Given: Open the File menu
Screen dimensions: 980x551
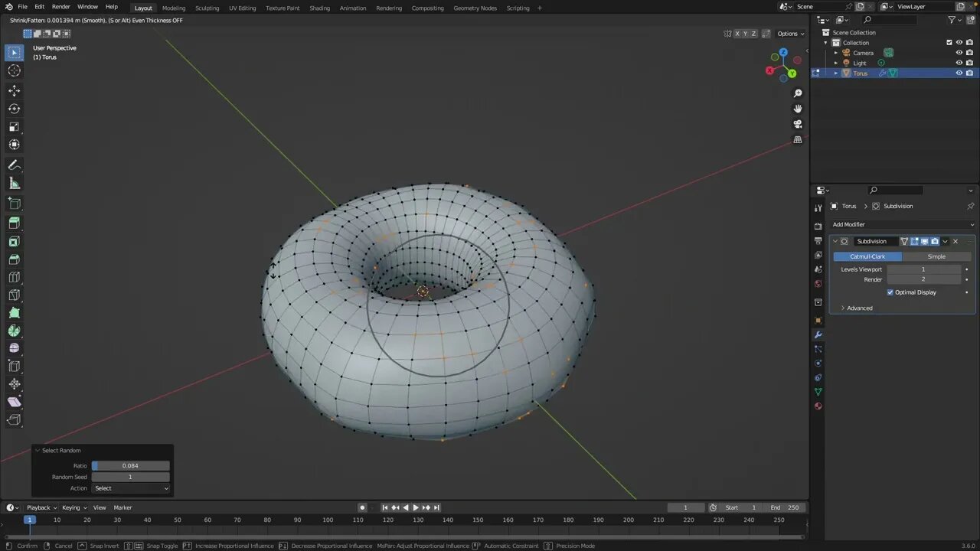Looking at the screenshot, I should coord(22,7).
